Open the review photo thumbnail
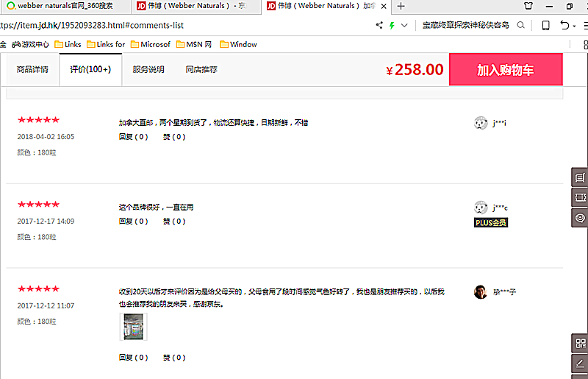Image resolution: width=588 pixels, height=379 pixels. pyautogui.click(x=133, y=327)
